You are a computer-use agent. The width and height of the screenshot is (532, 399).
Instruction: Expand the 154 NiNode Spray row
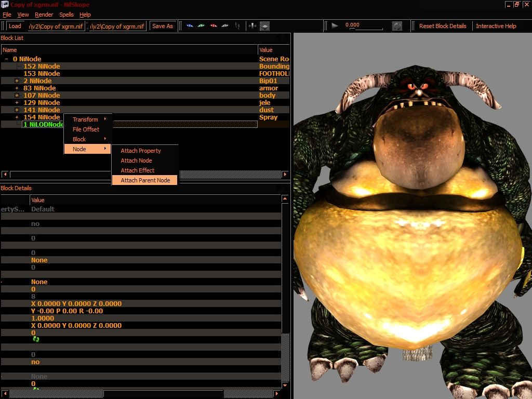(x=17, y=117)
